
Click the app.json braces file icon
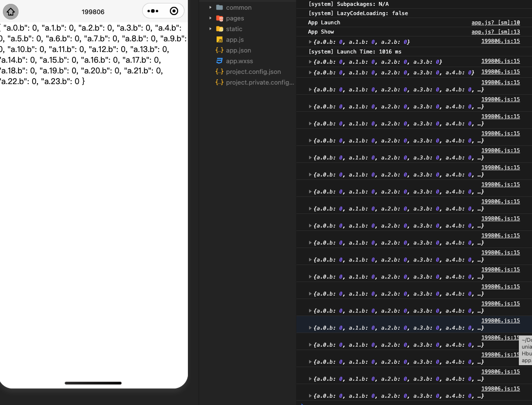(220, 50)
